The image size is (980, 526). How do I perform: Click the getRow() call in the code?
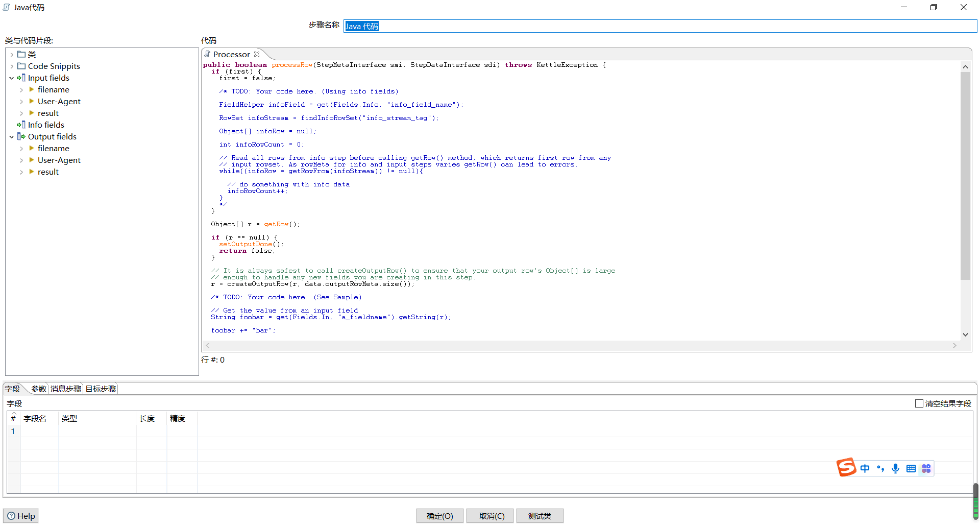pyautogui.click(x=282, y=224)
